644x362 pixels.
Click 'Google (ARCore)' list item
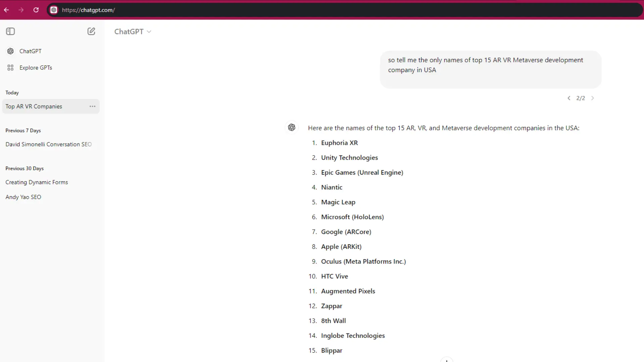tap(346, 232)
